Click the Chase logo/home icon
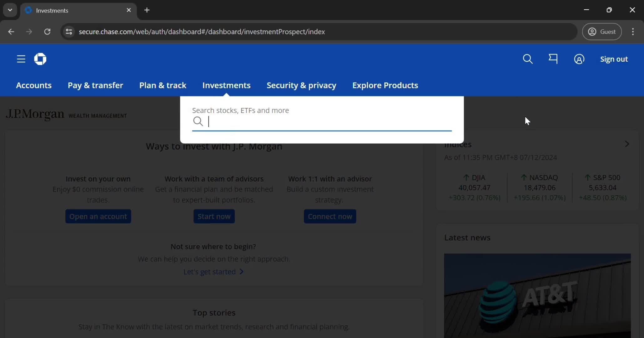The height and width of the screenshot is (338, 644). (40, 59)
